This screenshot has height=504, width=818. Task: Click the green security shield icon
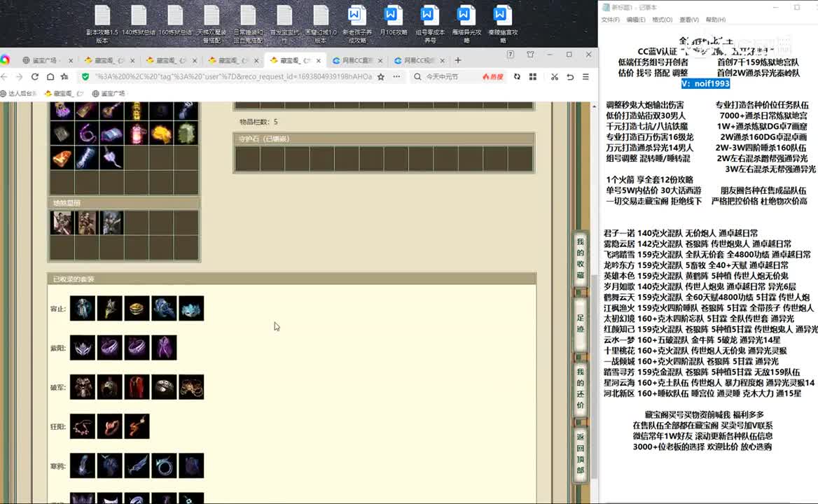(x=85, y=76)
